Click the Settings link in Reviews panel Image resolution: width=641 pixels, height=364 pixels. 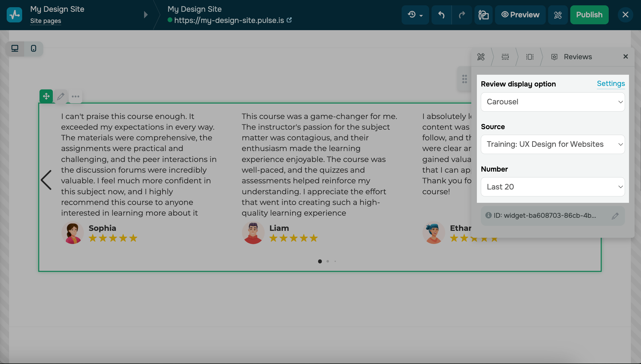[611, 84]
